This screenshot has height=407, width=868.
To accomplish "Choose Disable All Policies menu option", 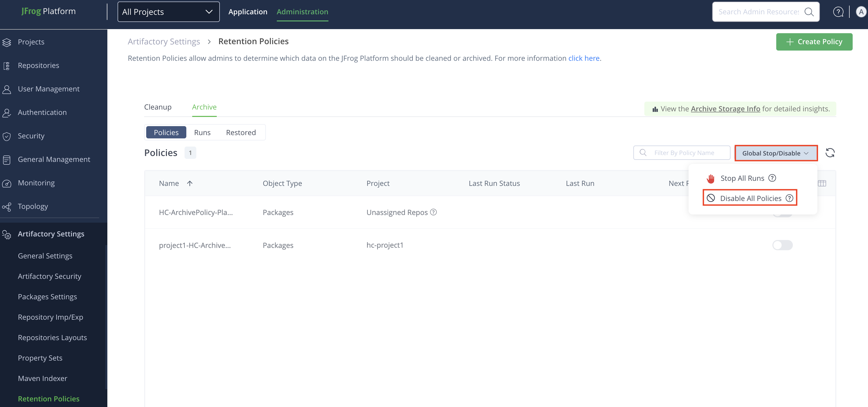I will coord(750,198).
